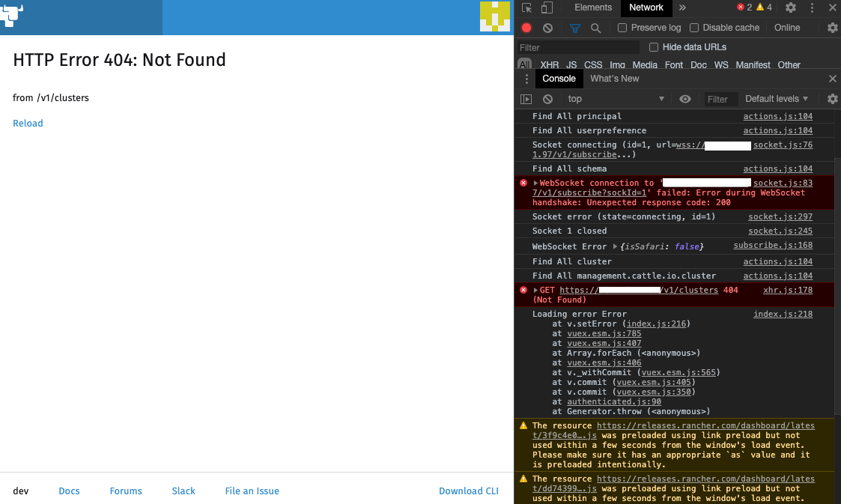Open the Online throttling dropdown
Screen dimensions: 841x504
pyautogui.click(x=787, y=28)
